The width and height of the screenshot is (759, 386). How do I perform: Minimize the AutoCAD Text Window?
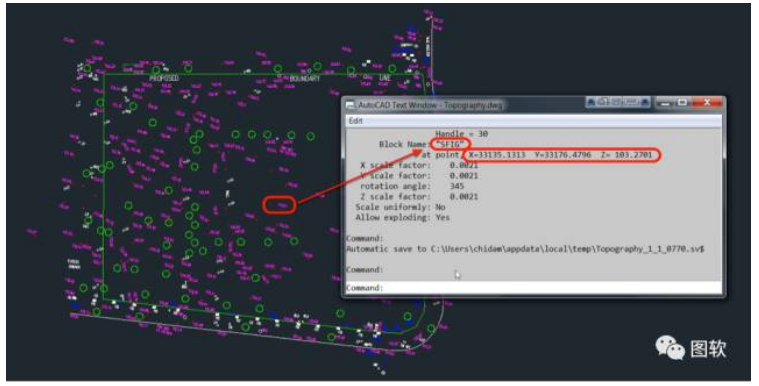point(666,103)
